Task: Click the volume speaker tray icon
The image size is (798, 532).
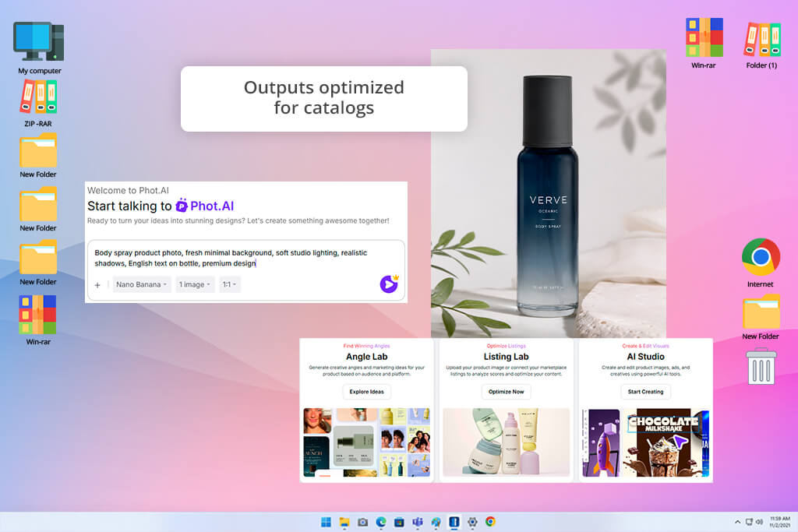Action: click(759, 522)
